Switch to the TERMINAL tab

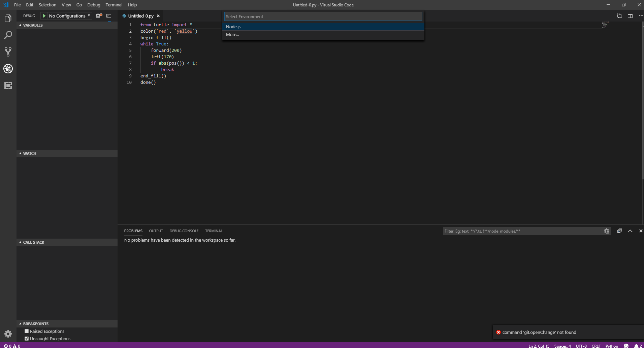[214, 231]
